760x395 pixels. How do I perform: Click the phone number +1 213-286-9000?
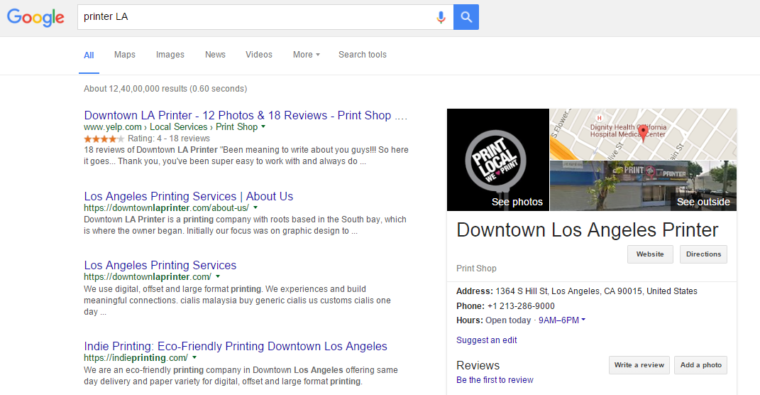pos(521,306)
